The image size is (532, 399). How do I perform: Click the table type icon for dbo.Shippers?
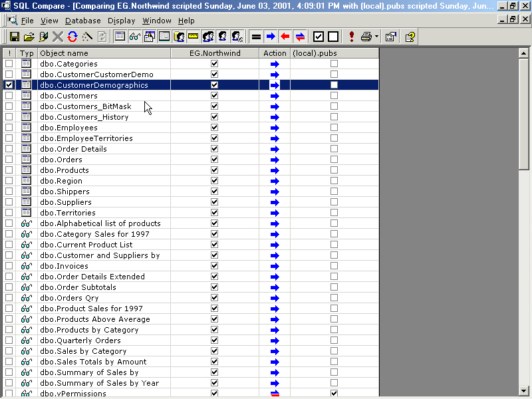26,192
